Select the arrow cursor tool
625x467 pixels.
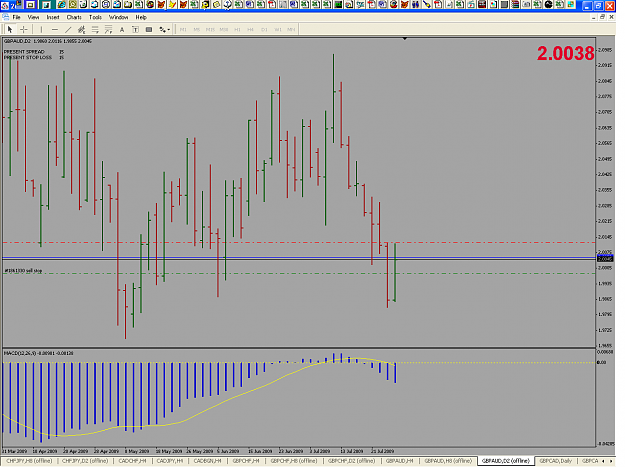[10, 29]
